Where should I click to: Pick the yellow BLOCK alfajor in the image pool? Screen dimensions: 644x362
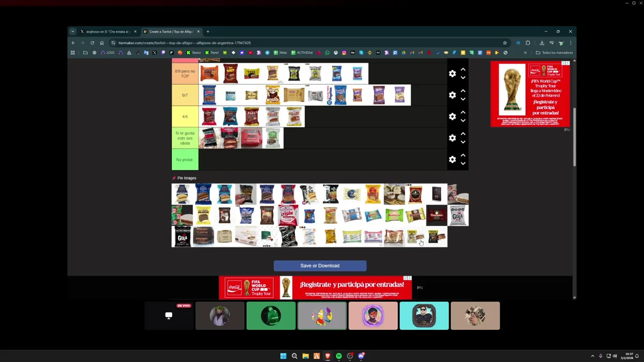point(203,215)
